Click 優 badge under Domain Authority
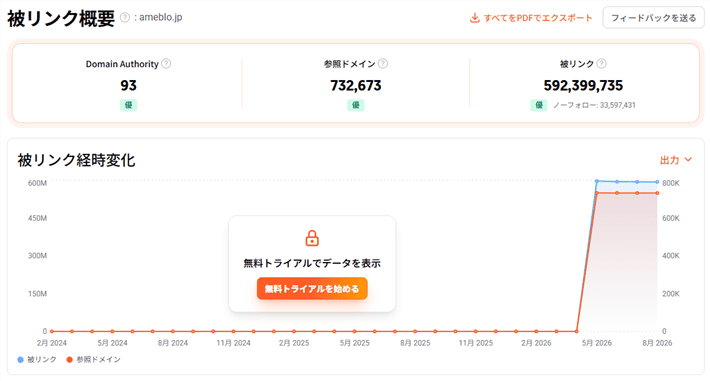 [129, 105]
